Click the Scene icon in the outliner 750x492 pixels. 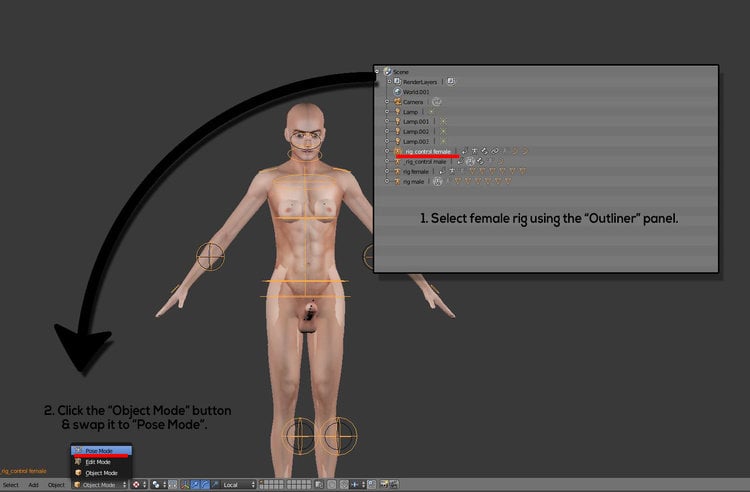point(387,72)
